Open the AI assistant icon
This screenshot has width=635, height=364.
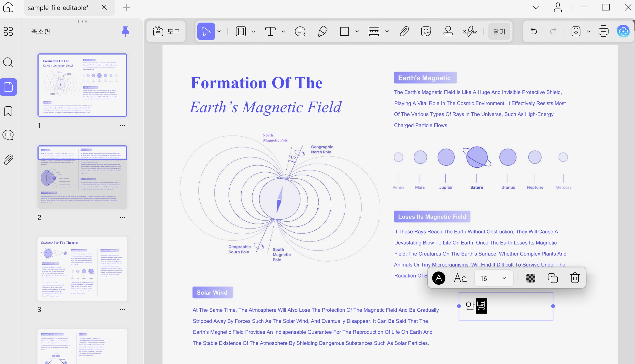[623, 31]
